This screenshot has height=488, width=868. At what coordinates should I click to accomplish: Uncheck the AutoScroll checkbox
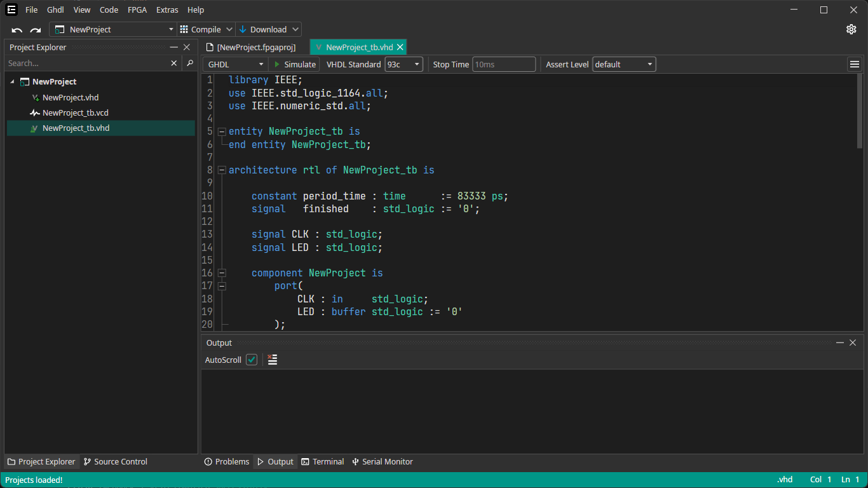point(251,360)
